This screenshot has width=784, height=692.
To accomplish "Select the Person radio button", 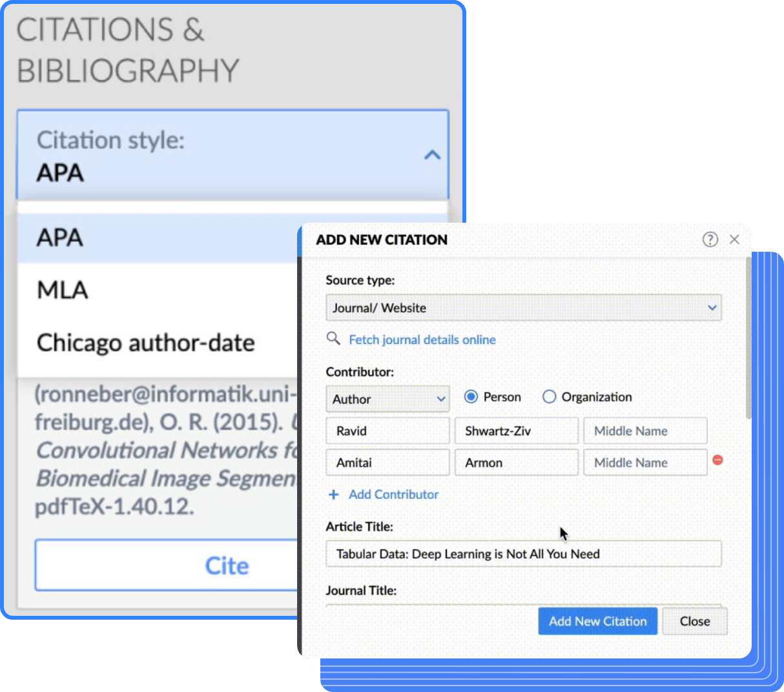I will coord(471,396).
